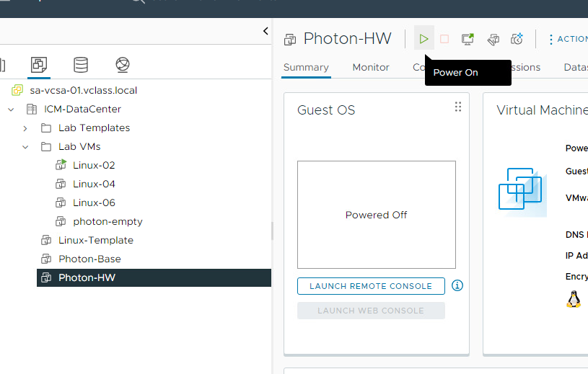Click the Lab VMs folder icon

pyautogui.click(x=46, y=146)
